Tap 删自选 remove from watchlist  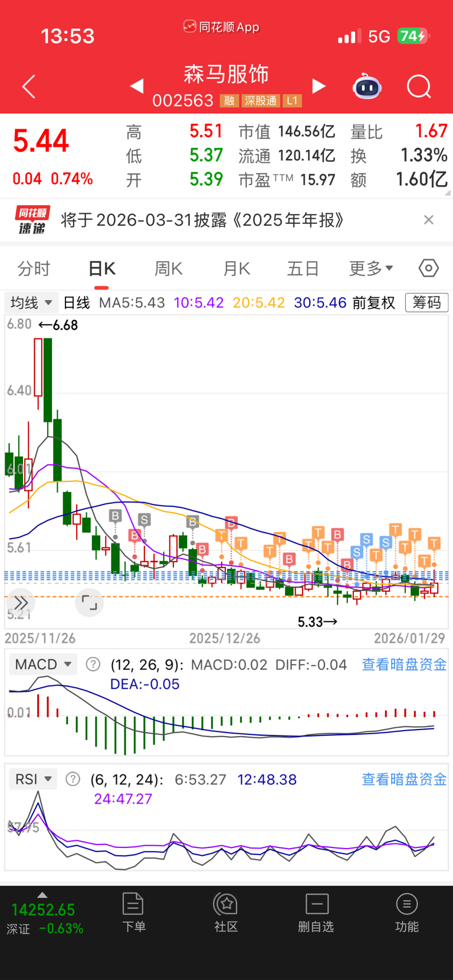coord(316,912)
